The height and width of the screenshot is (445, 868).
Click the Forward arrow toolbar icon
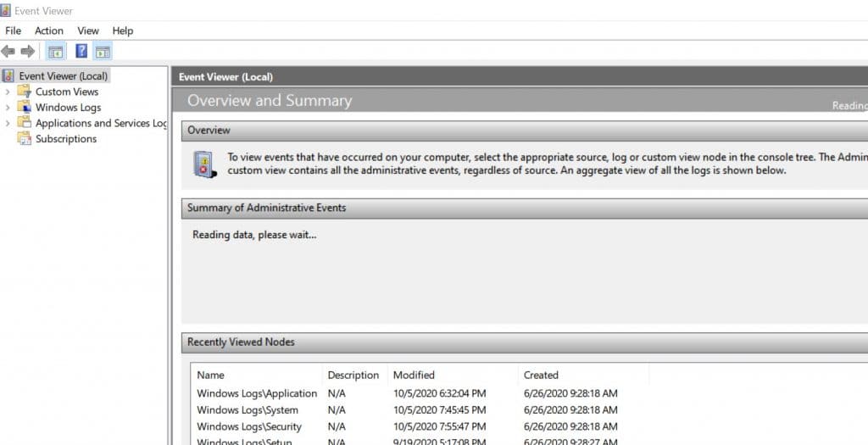click(x=27, y=52)
